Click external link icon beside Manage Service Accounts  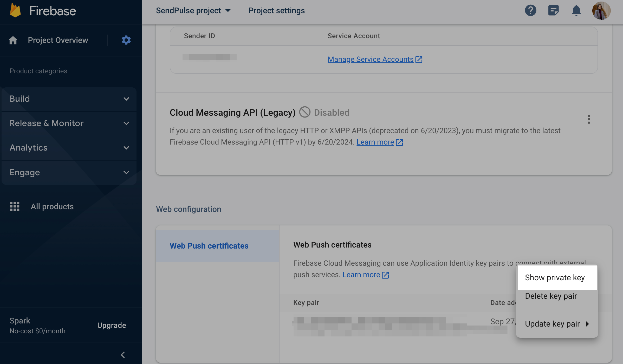click(419, 60)
